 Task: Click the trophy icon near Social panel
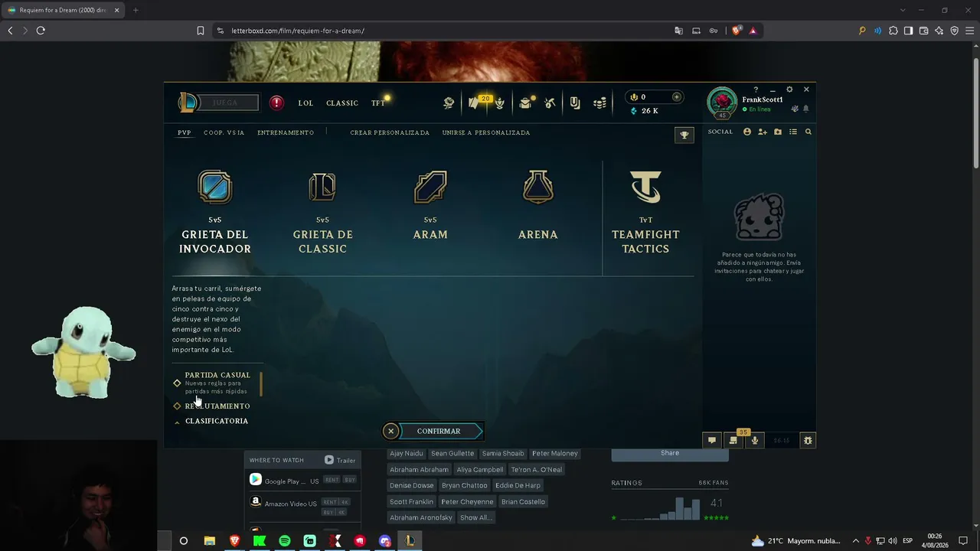pyautogui.click(x=684, y=135)
